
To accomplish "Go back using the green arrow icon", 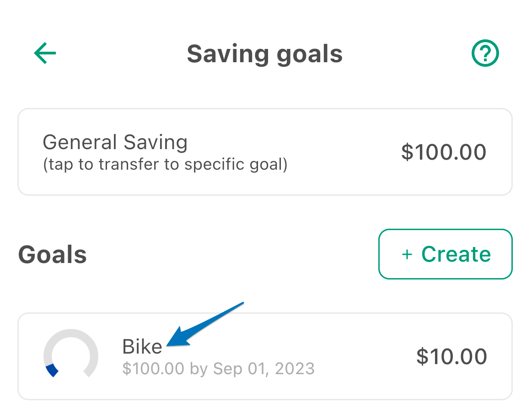I will point(45,53).
